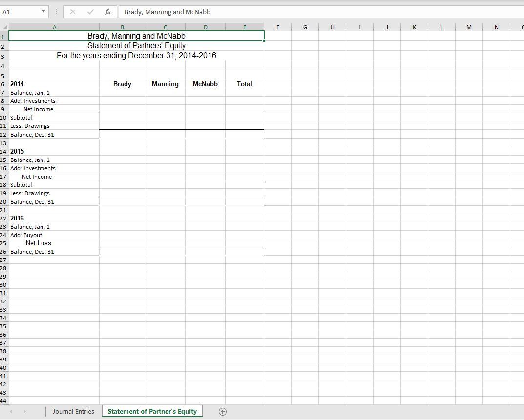This screenshot has height=420, width=524.
Task: Open the Name Box dropdown arrow
Action: pyautogui.click(x=43, y=12)
